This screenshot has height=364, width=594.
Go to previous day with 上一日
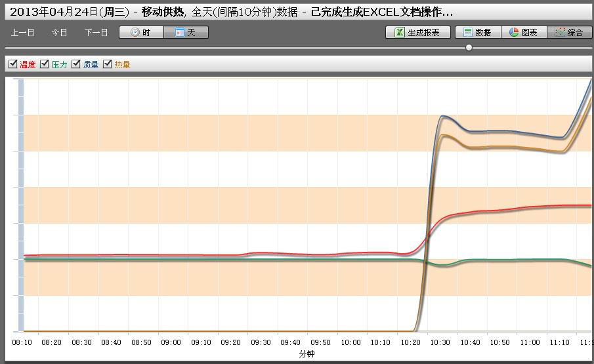tap(22, 32)
